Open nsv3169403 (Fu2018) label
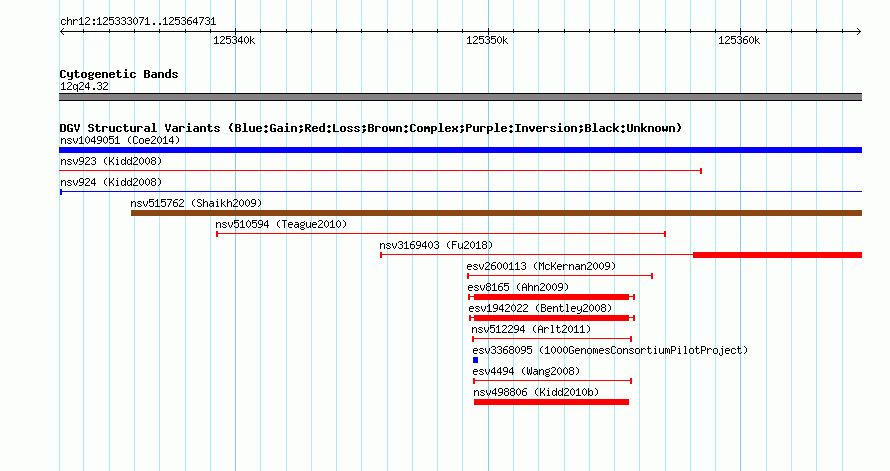The image size is (890, 471). coord(436,245)
